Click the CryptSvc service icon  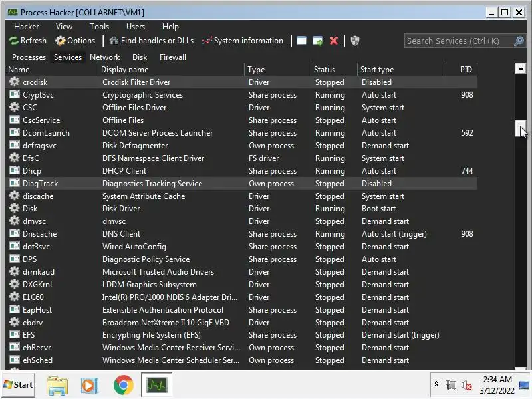click(x=14, y=94)
